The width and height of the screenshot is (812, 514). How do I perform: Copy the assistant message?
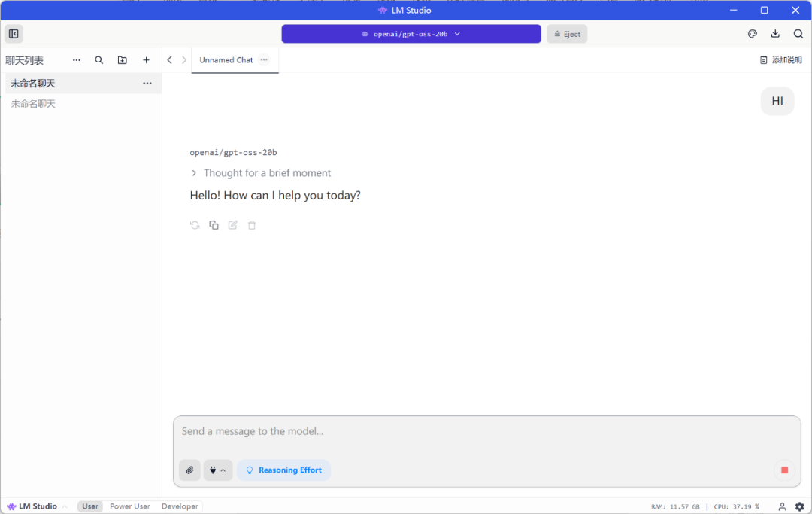click(x=214, y=225)
